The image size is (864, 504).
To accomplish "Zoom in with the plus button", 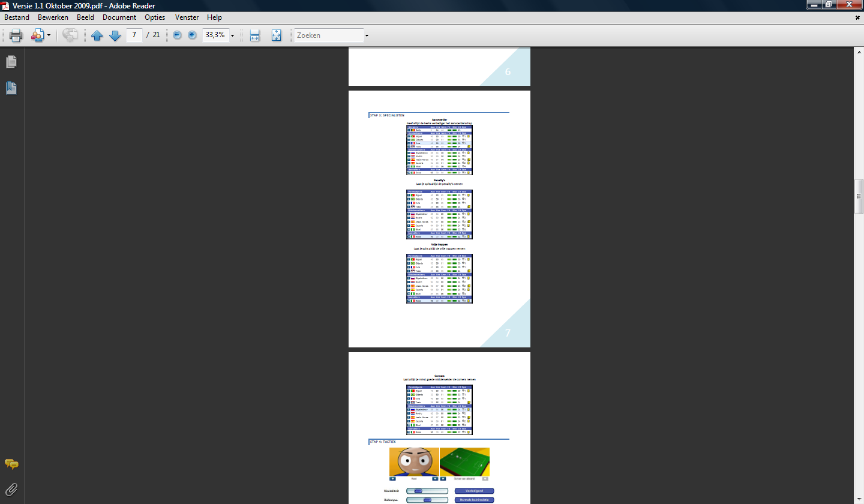I will point(192,35).
